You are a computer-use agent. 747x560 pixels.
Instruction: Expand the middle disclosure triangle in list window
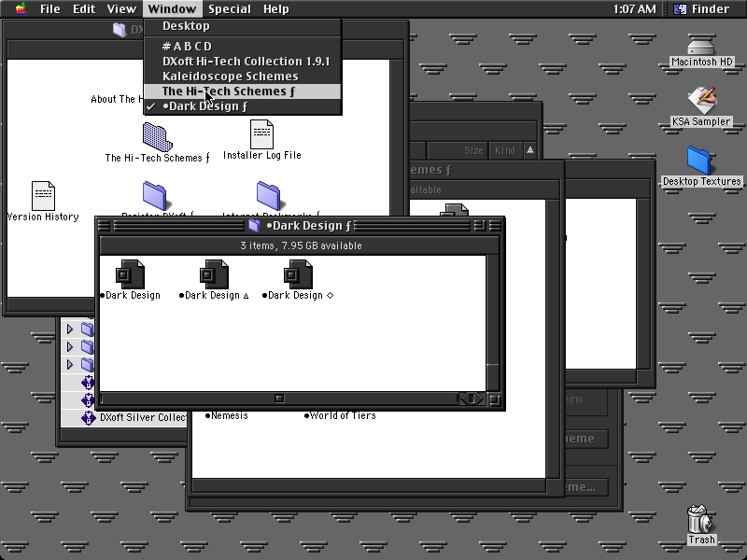point(70,346)
